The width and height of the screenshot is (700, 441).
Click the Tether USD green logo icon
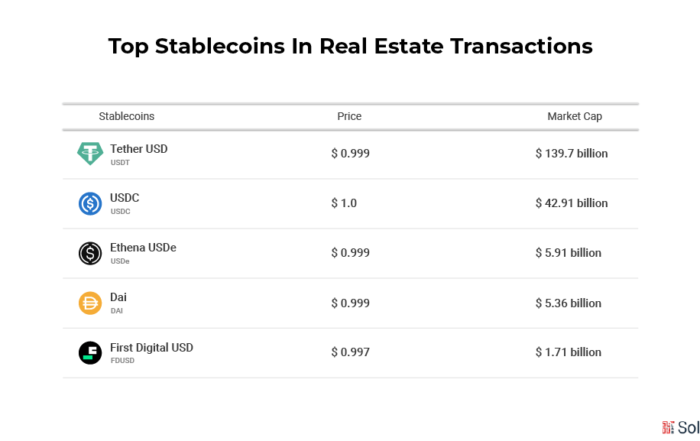(90, 154)
